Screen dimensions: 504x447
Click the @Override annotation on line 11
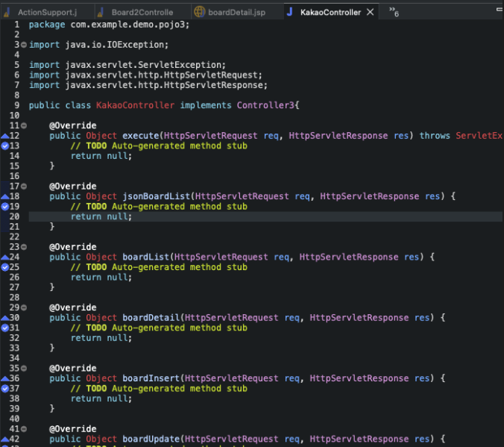pyautogui.click(x=72, y=125)
